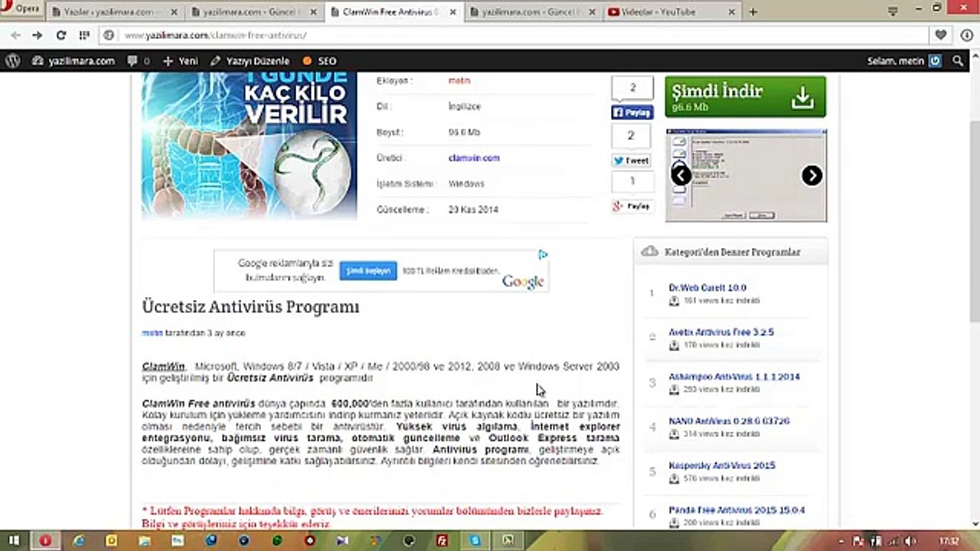Viewport: 980px width, 551px height.
Task: Open the Ashampoo Anti-Virus 1.1.1.2014 link
Action: tap(734, 377)
